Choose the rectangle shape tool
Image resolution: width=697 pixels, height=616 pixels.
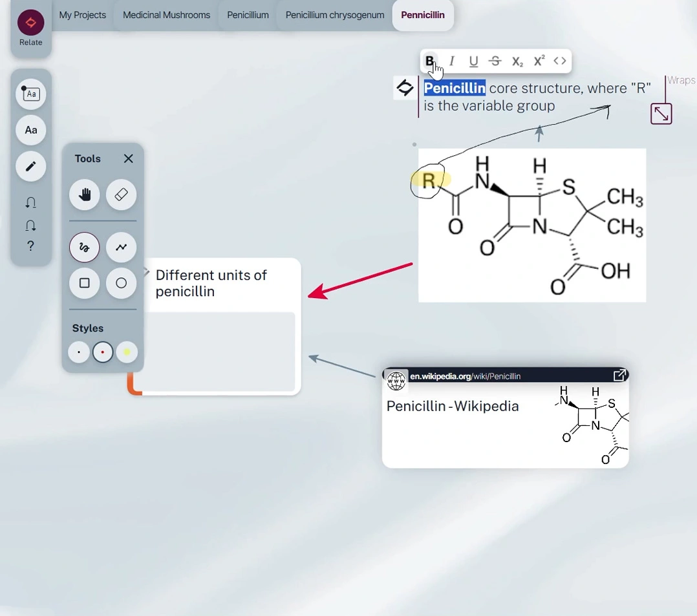coord(85,283)
